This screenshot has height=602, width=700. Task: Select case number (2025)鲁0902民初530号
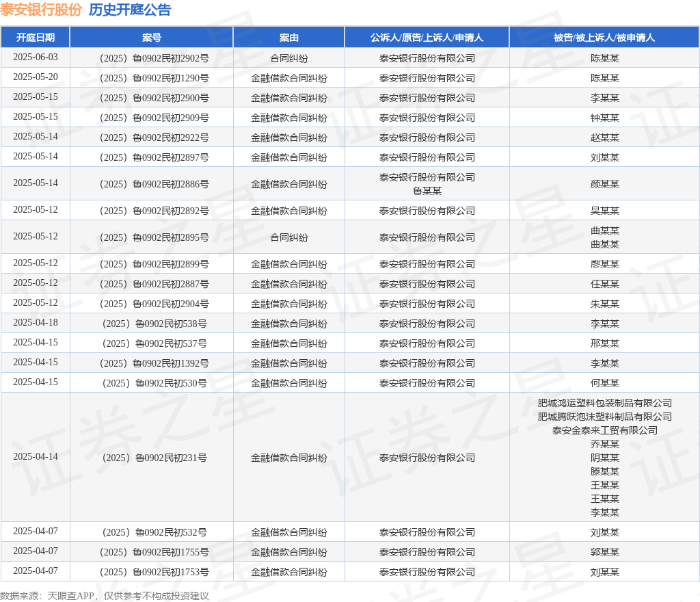pos(154,383)
